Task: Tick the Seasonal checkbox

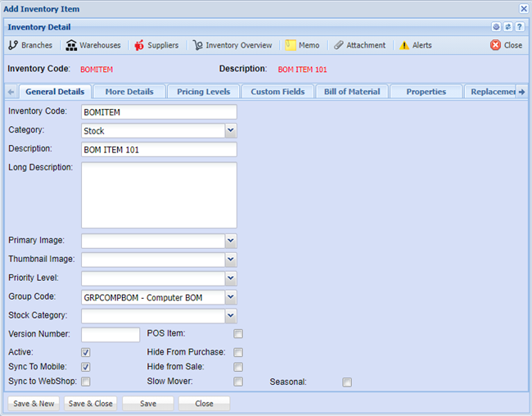Action: (x=347, y=382)
